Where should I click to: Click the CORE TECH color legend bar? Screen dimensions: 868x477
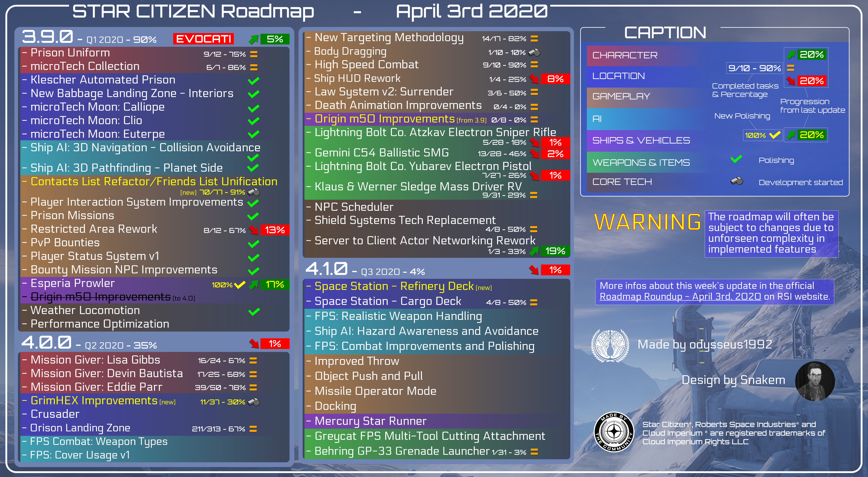pos(647,182)
